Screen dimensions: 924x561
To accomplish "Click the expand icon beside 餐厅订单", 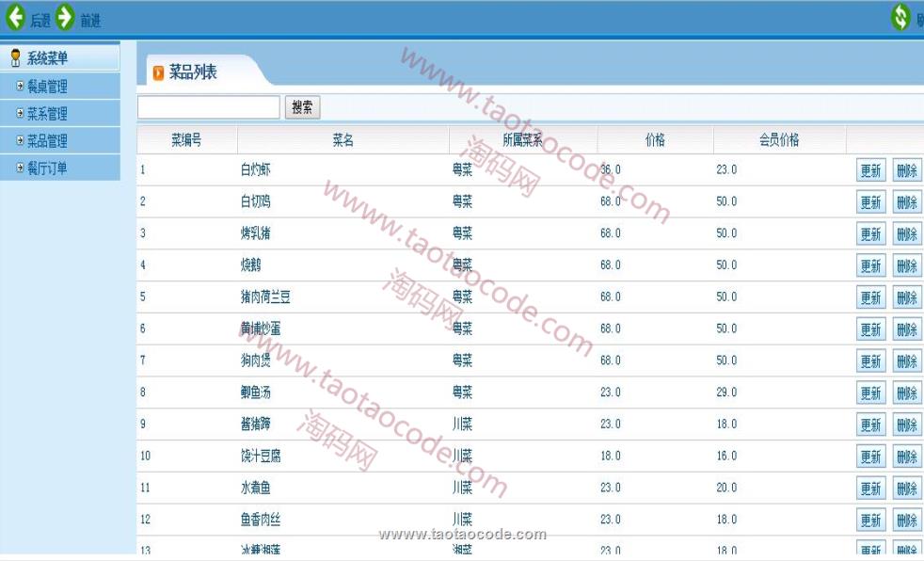I will pos(20,168).
